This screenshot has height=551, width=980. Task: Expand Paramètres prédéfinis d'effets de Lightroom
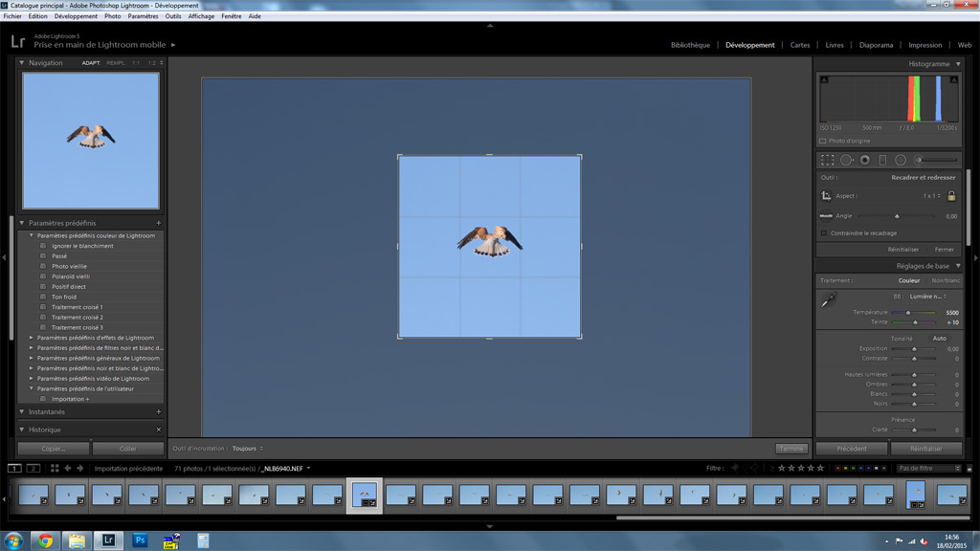pyautogui.click(x=32, y=338)
